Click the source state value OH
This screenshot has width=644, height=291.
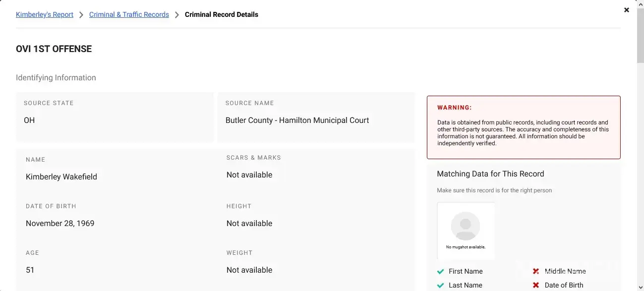(29, 120)
